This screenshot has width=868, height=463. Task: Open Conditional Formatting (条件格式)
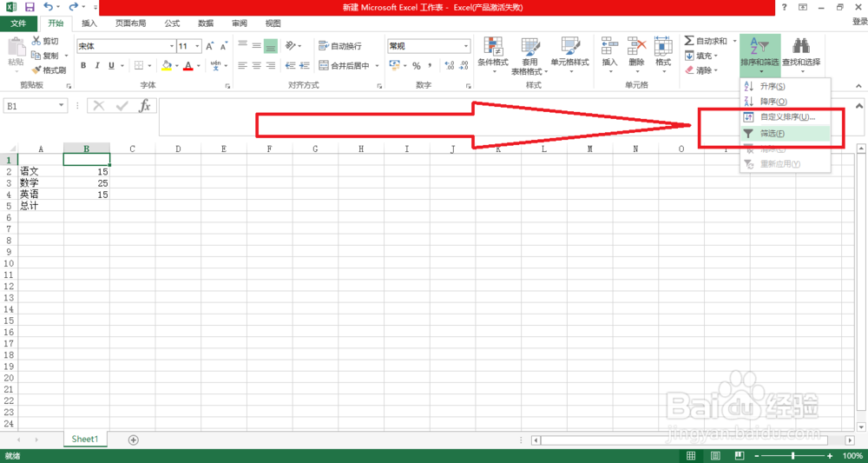[x=493, y=56]
